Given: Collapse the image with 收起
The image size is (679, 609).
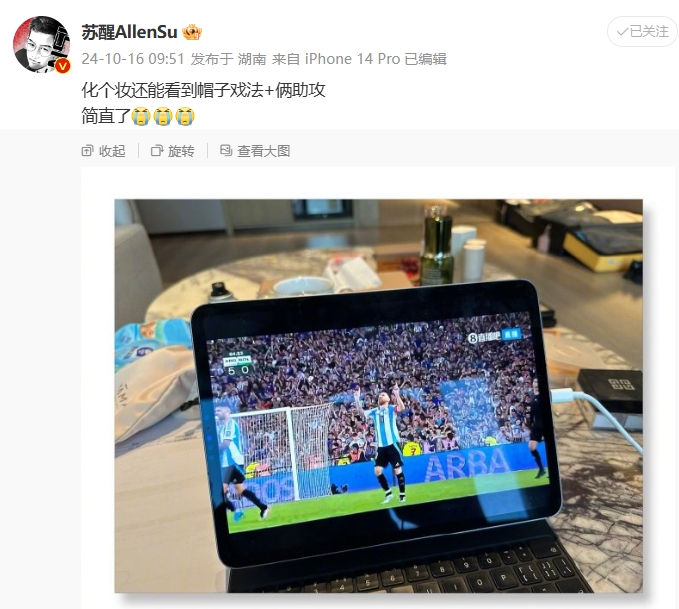Looking at the screenshot, I should tap(104, 151).
